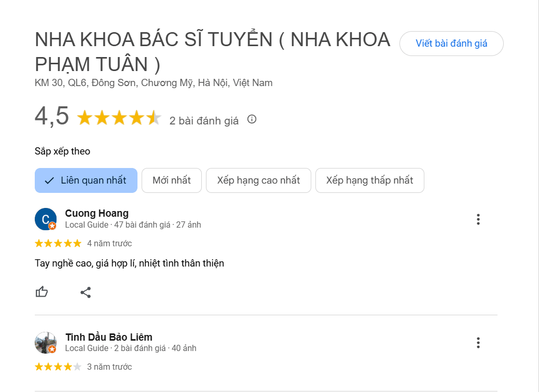The width and height of the screenshot is (539, 392).
Task: Open the three-dot menu on Cuong Hoang's review
Action: pos(478,219)
